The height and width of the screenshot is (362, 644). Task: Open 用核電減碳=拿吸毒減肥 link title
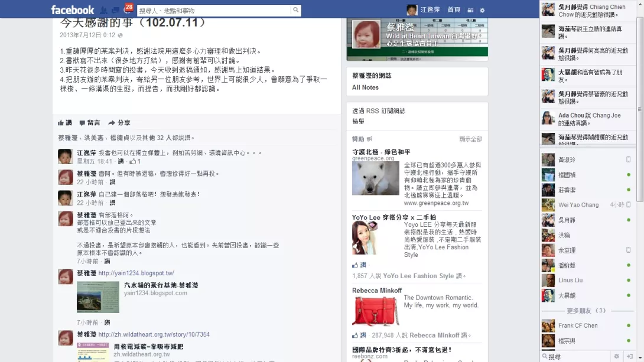coord(148,347)
